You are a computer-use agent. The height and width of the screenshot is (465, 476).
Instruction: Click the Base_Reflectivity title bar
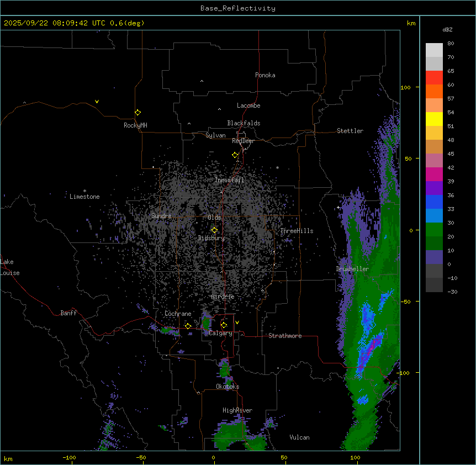tap(237, 8)
